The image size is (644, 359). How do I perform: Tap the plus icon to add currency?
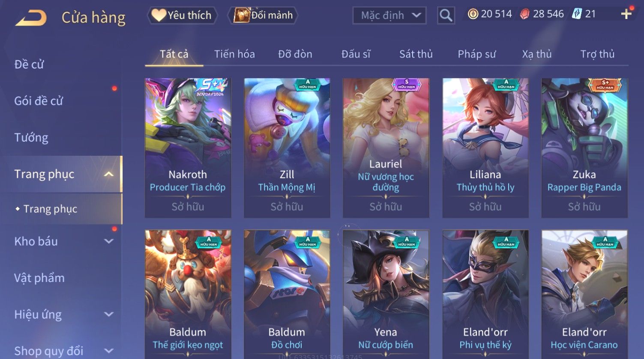point(626,14)
